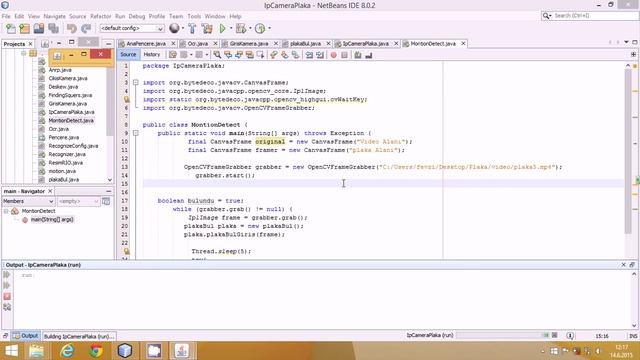Open the File menu
The image size is (640, 360).
(x=6, y=16)
